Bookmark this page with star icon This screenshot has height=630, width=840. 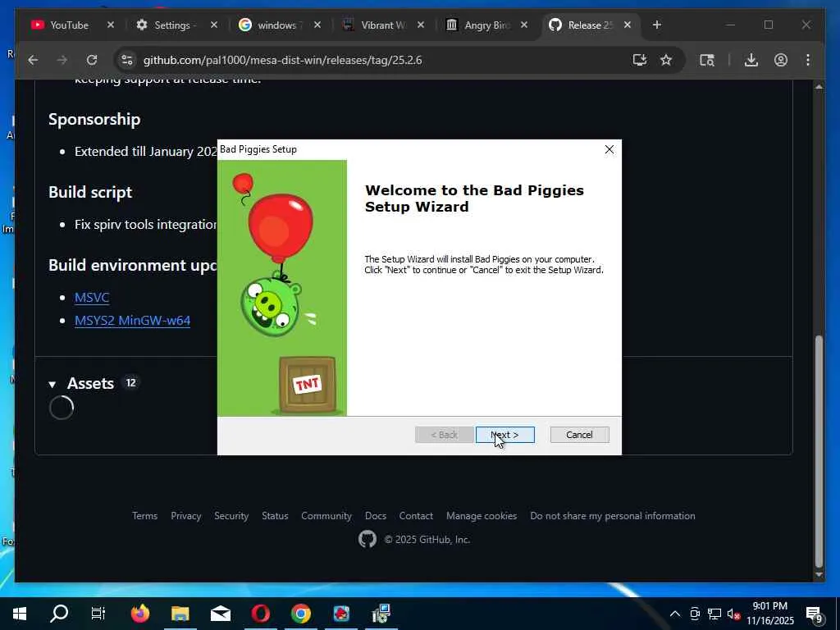(666, 60)
